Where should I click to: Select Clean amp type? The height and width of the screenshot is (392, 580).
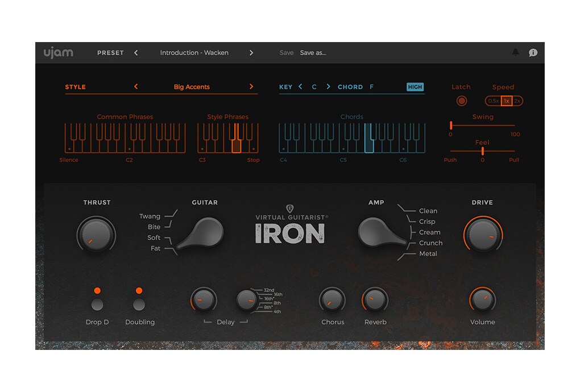(x=428, y=211)
